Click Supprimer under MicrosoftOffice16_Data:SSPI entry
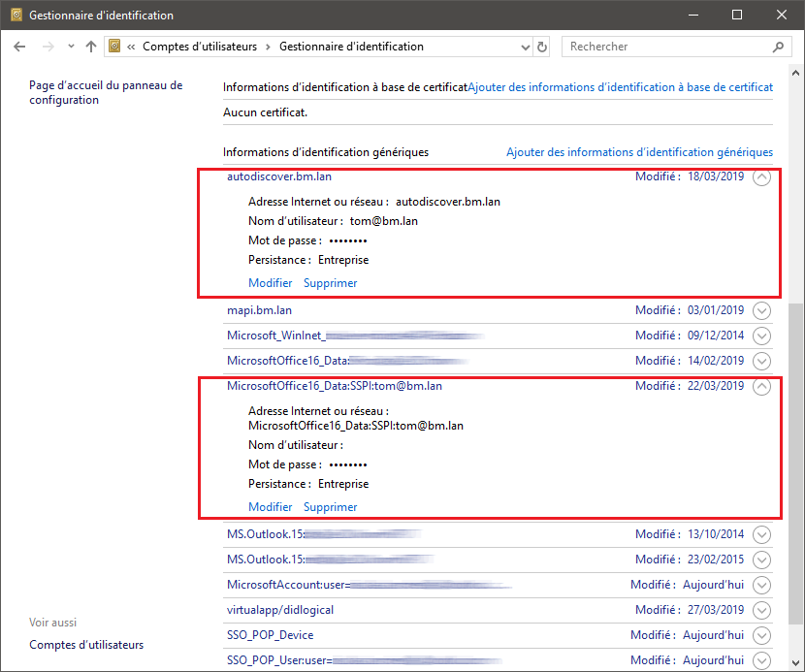 330,507
